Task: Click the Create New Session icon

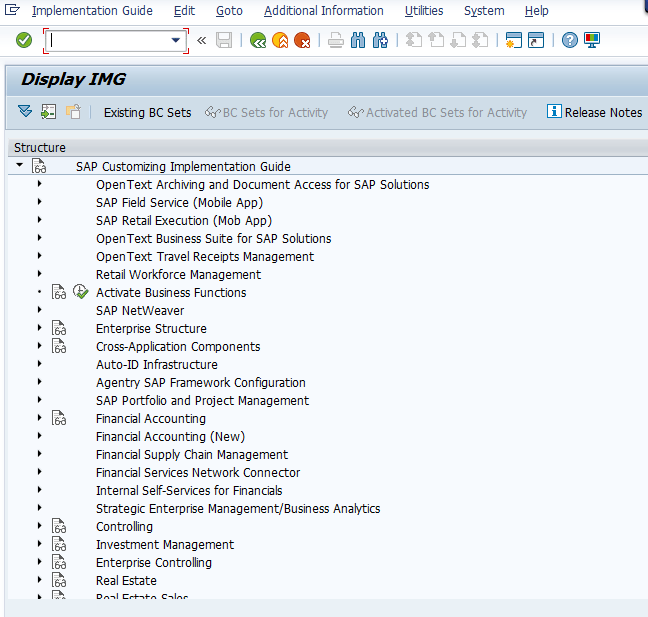Action: pyautogui.click(x=514, y=40)
